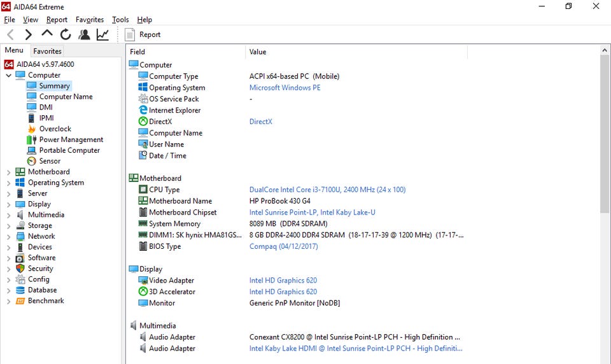Viewport: 611px width, 364px height.
Task: Open the Video Adapter Intel HD Graphics 620 link
Action: (283, 280)
